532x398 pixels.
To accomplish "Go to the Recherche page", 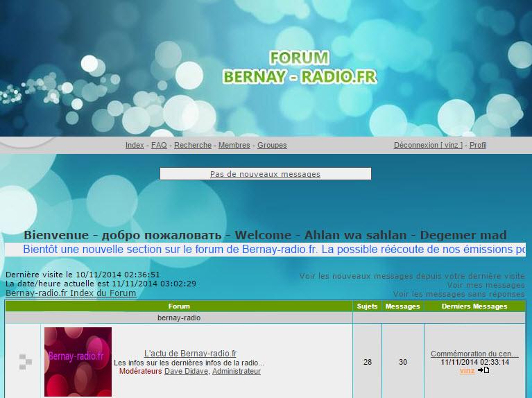I will (x=193, y=145).
